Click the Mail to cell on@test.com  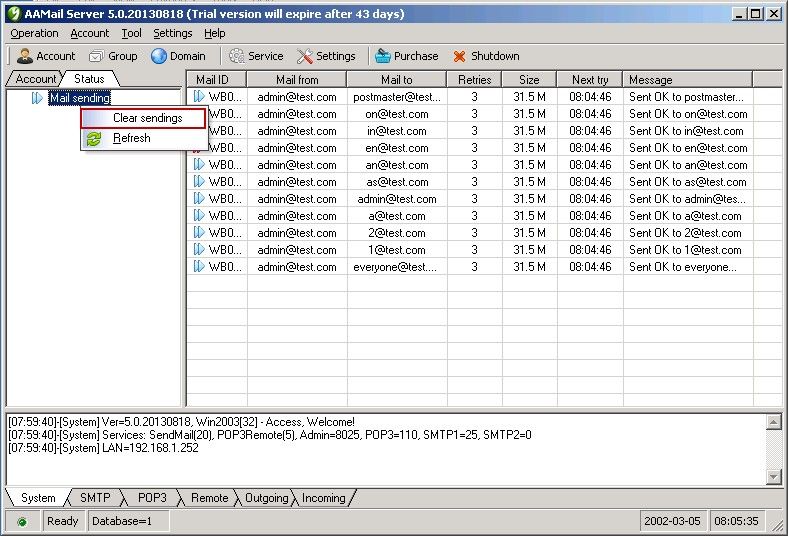click(397, 114)
